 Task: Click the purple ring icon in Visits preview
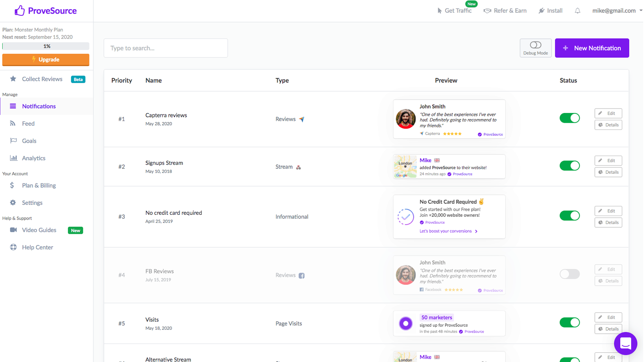pyautogui.click(x=405, y=323)
